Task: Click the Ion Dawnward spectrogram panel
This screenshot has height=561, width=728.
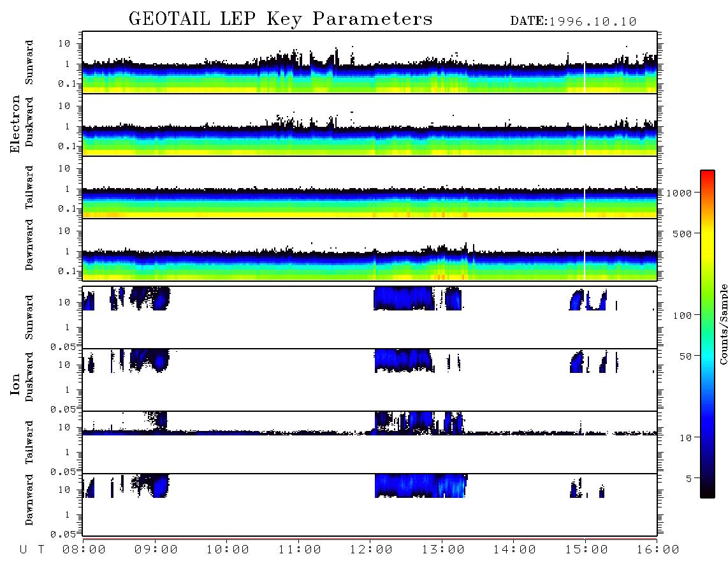Action: pyautogui.click(x=370, y=505)
